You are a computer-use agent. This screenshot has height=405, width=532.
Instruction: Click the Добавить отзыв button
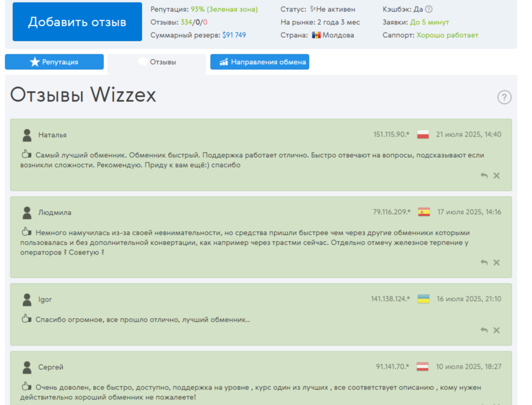(x=77, y=22)
